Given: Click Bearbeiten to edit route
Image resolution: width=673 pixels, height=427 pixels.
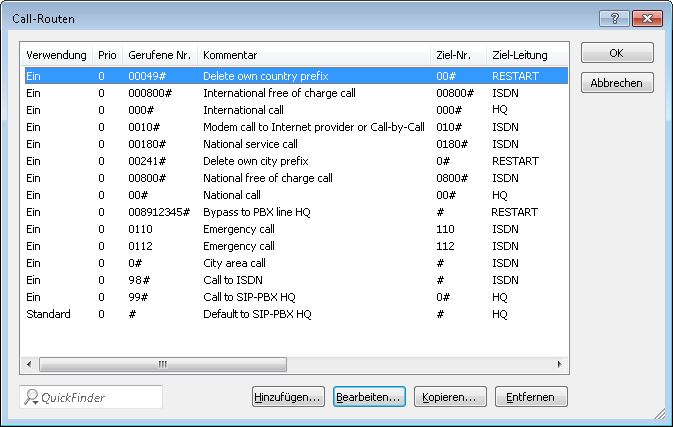Looking at the screenshot, I should pyautogui.click(x=369, y=397).
